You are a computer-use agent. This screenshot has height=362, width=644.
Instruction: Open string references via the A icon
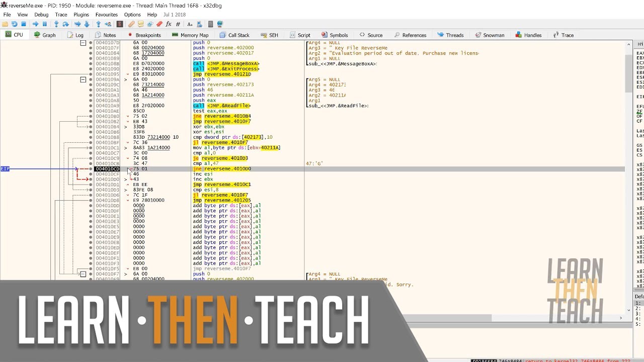[x=190, y=24]
